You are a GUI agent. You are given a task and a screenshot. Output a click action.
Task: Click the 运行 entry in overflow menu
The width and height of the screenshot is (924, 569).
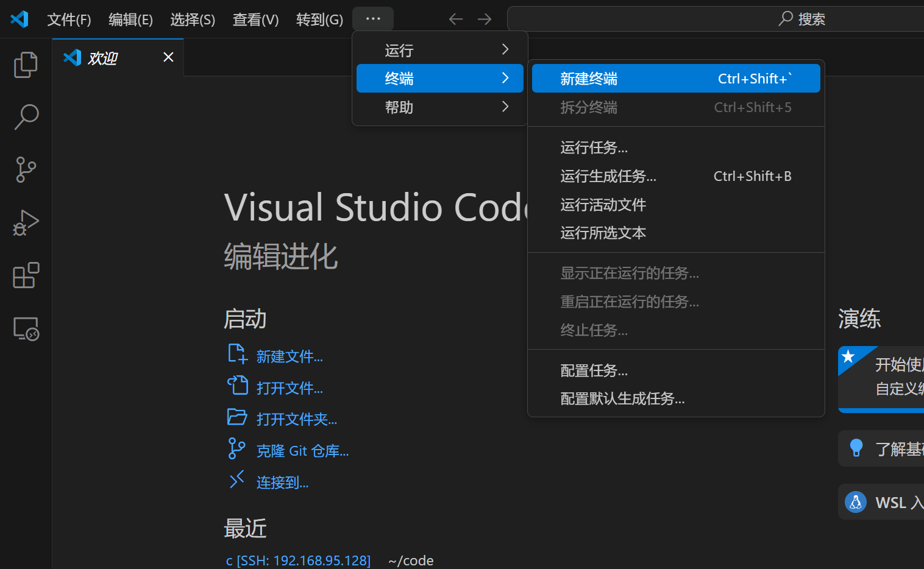(440, 50)
